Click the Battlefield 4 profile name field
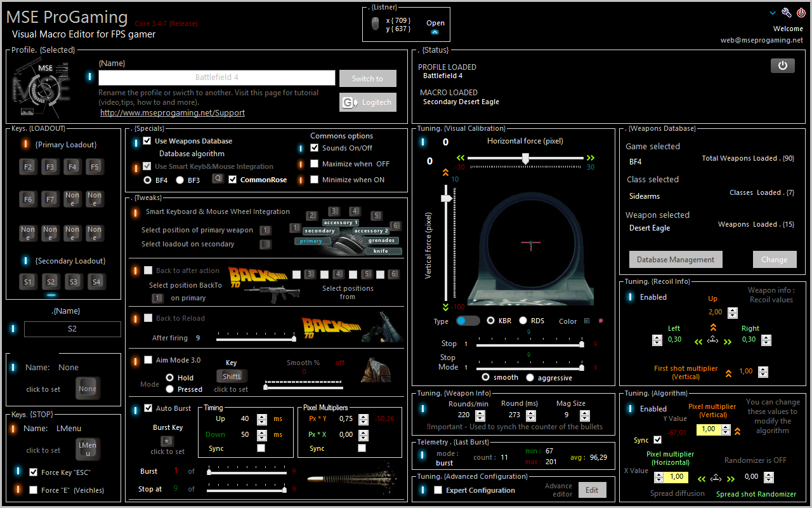This screenshot has height=508, width=812. [217, 77]
